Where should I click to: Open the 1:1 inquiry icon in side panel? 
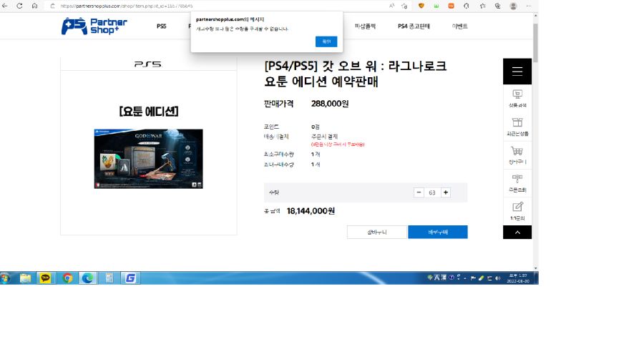pyautogui.click(x=517, y=211)
